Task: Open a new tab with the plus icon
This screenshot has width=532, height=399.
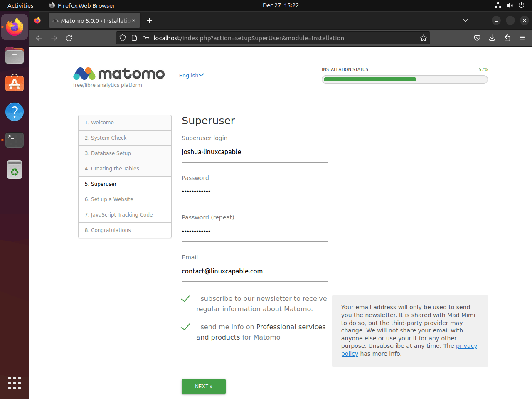Action: [x=150, y=20]
